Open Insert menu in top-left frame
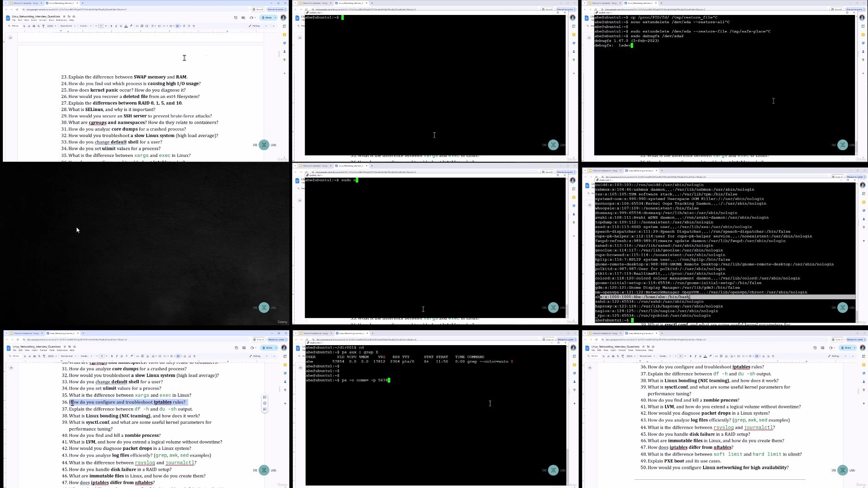This screenshot has width=868, height=488. pos(34,20)
